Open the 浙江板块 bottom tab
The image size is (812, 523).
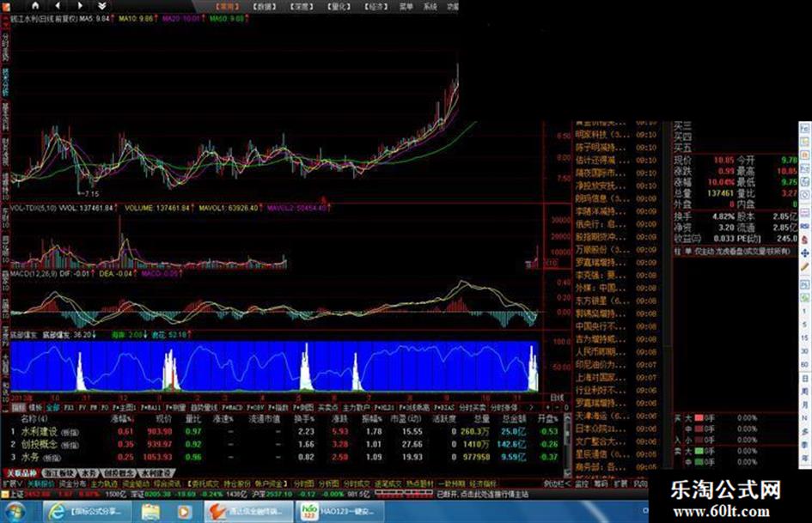pyautogui.click(x=59, y=473)
